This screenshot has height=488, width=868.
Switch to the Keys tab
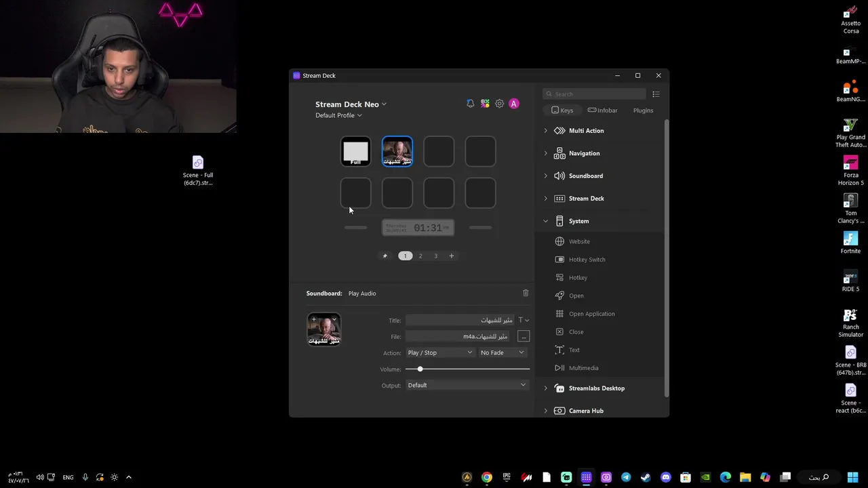[x=562, y=110]
